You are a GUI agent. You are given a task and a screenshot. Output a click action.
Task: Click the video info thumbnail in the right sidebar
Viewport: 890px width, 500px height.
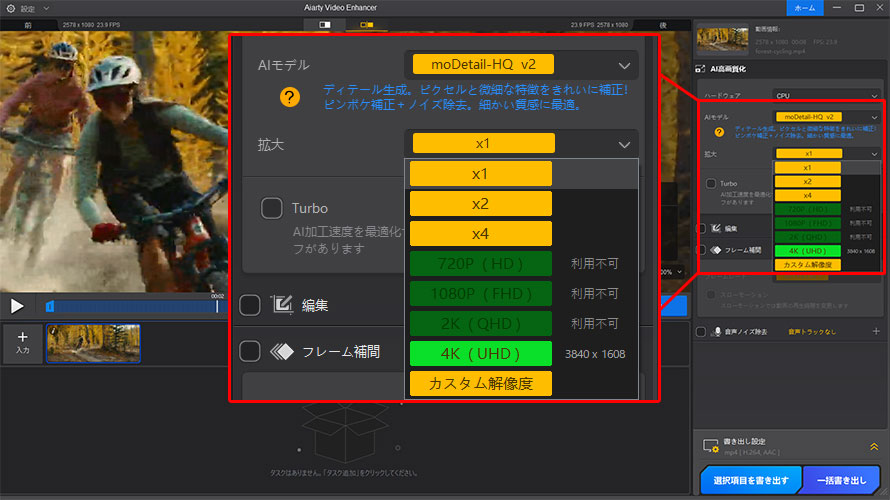(x=723, y=39)
